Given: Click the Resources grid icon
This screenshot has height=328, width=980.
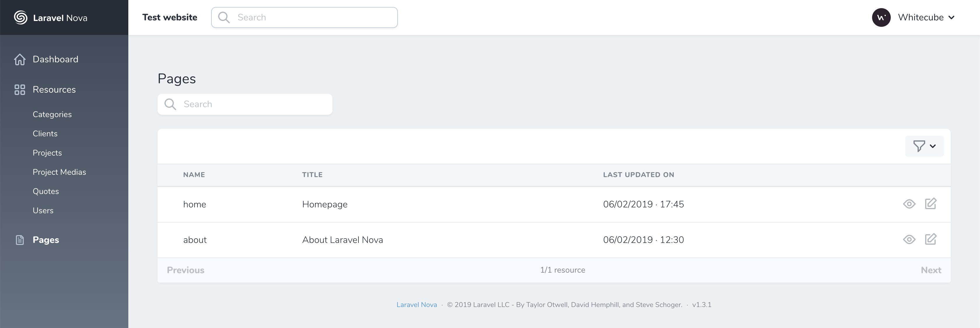Looking at the screenshot, I should point(20,90).
